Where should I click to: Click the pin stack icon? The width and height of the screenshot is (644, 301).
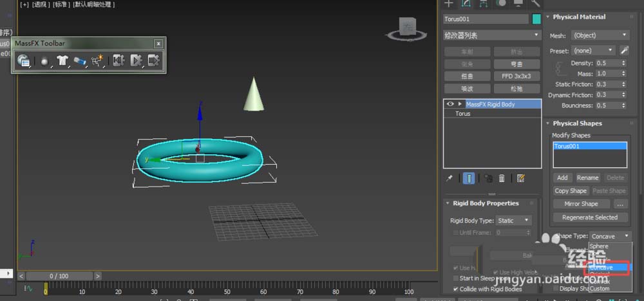(x=449, y=178)
